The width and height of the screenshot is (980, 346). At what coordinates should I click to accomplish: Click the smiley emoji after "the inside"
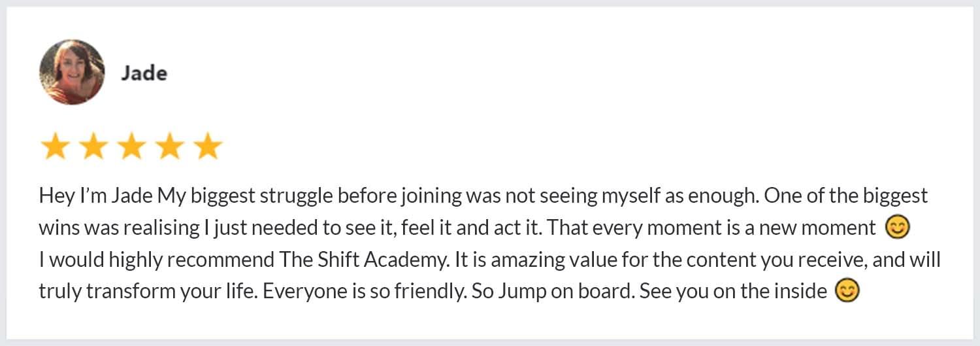click(x=848, y=290)
